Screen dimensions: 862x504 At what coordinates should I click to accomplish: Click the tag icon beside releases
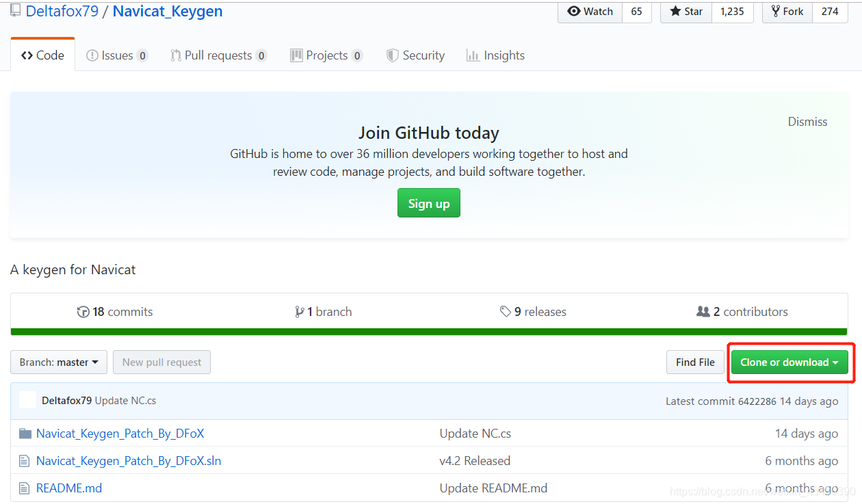pyautogui.click(x=506, y=312)
